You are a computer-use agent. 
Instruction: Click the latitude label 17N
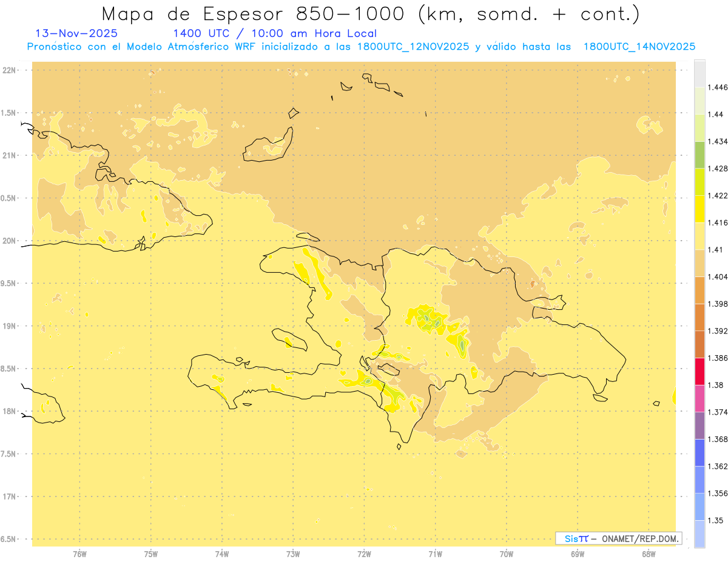tap(8, 497)
